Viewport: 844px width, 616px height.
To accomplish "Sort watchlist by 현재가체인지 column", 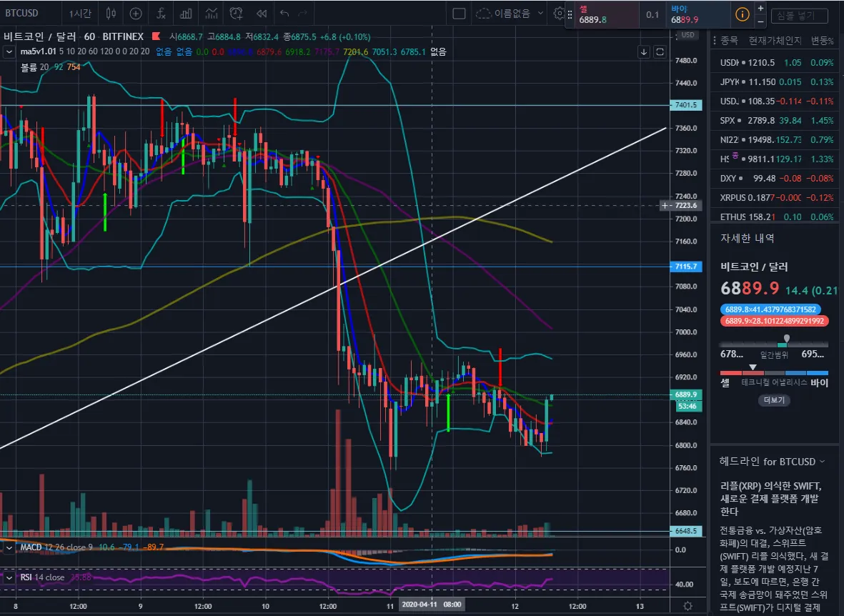I will (x=775, y=41).
